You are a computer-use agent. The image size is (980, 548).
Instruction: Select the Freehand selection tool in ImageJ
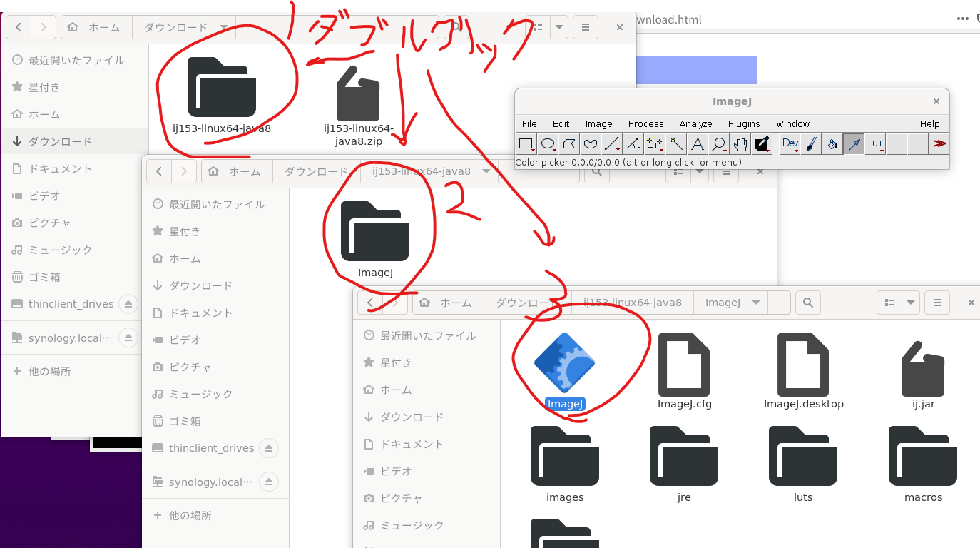pos(591,144)
